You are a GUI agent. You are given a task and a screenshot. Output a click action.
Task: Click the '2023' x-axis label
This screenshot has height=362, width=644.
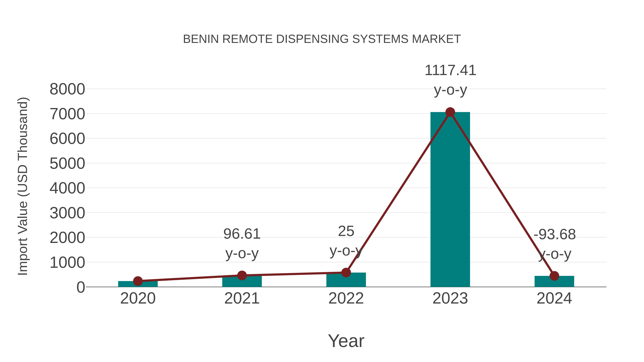(x=450, y=298)
